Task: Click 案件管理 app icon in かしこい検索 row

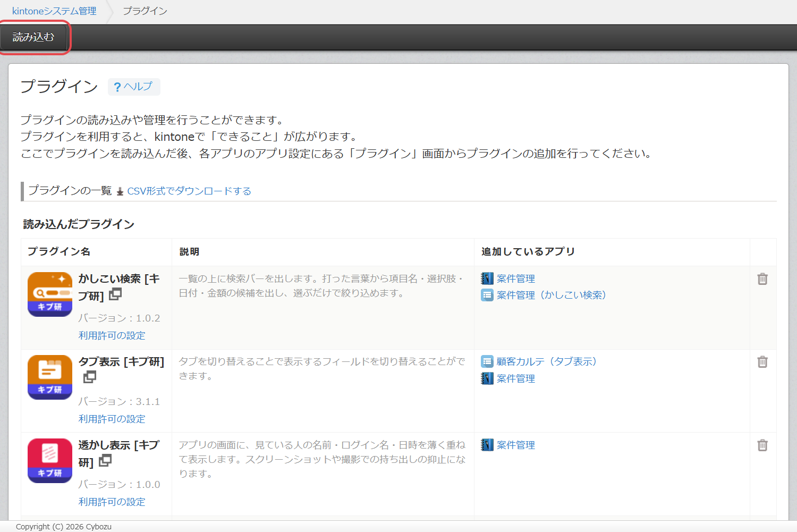Action: pyautogui.click(x=487, y=278)
